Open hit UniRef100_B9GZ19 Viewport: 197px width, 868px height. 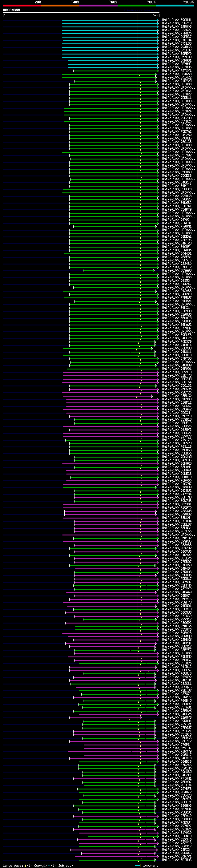tap(176, 23)
